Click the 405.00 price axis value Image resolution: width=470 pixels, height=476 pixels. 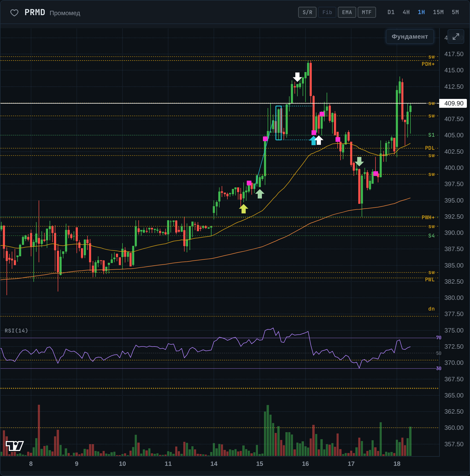454,135
